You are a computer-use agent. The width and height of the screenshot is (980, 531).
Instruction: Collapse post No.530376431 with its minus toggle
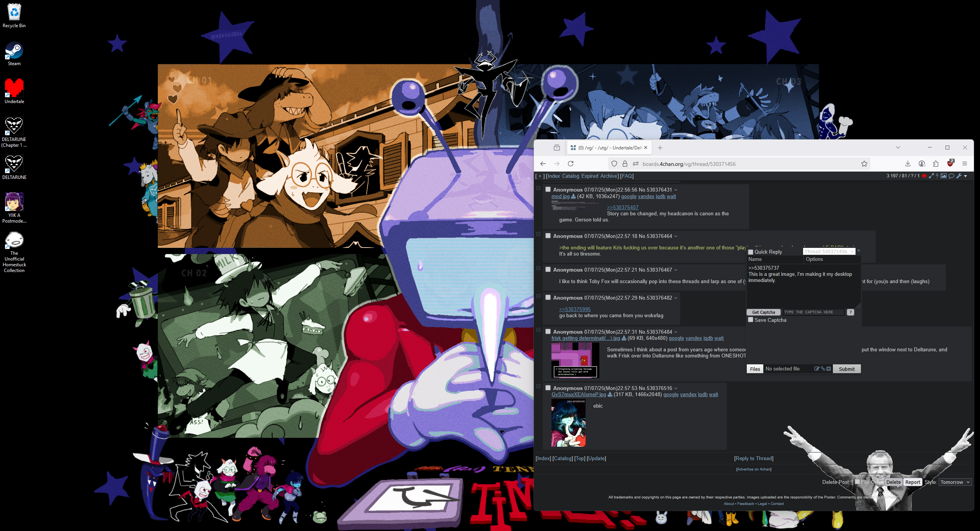(x=538, y=188)
